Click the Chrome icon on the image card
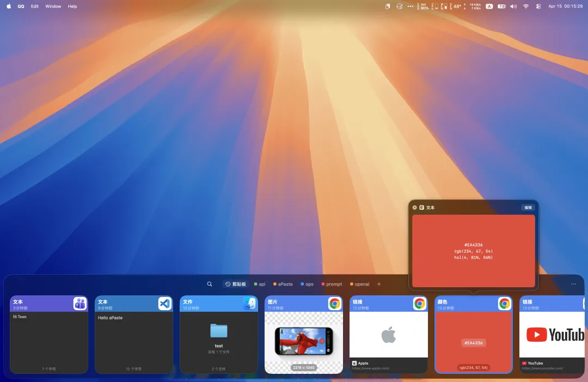The image size is (588, 382). click(334, 304)
